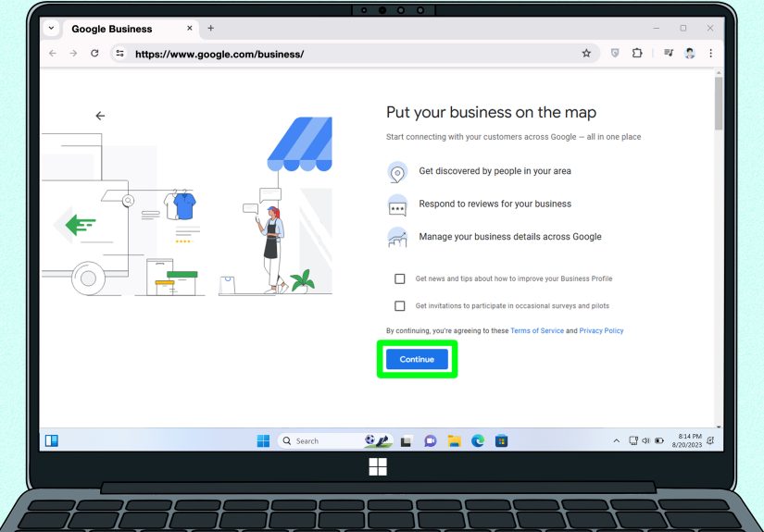Bookmark this page with the star icon
764x532 pixels.
[x=586, y=54]
